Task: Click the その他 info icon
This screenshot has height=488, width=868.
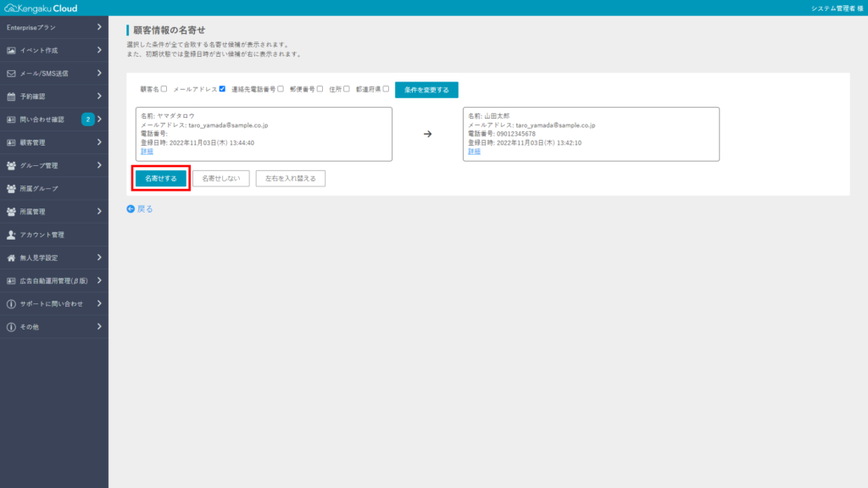Action: 11,327
